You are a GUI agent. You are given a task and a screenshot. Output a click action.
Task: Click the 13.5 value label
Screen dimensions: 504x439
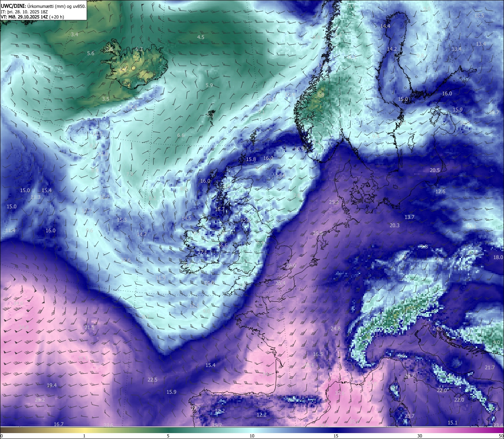point(479,15)
